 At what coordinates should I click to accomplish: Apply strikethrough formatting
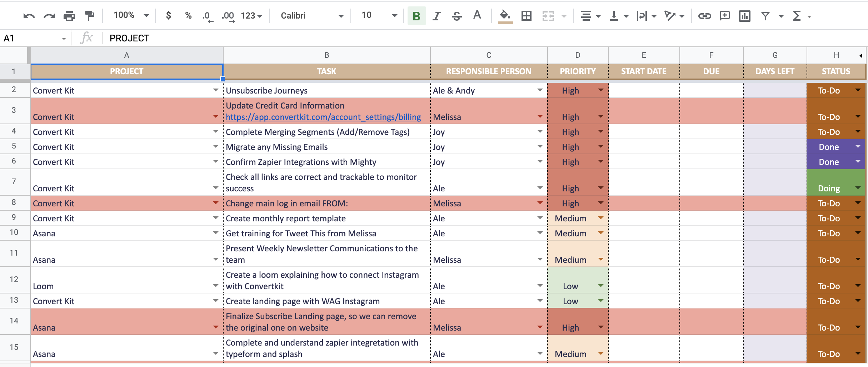tap(457, 16)
